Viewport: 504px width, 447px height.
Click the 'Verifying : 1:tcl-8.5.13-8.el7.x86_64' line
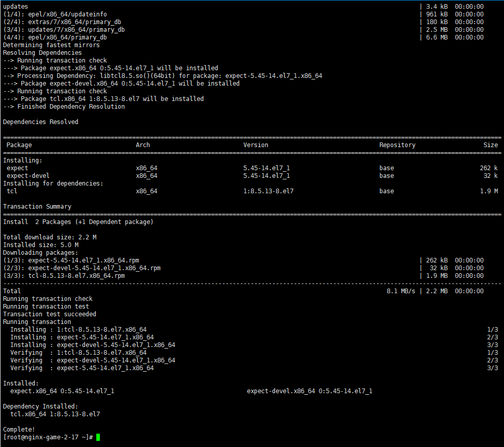[x=78, y=353]
